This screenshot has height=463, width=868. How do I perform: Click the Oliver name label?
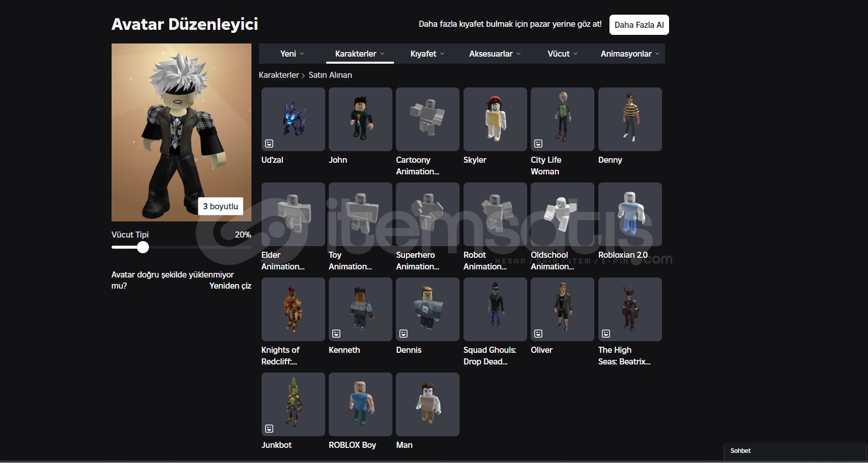pyautogui.click(x=541, y=350)
